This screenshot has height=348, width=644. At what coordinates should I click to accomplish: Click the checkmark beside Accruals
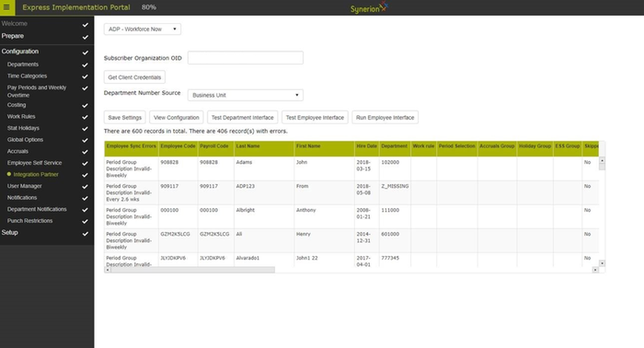coord(85,152)
